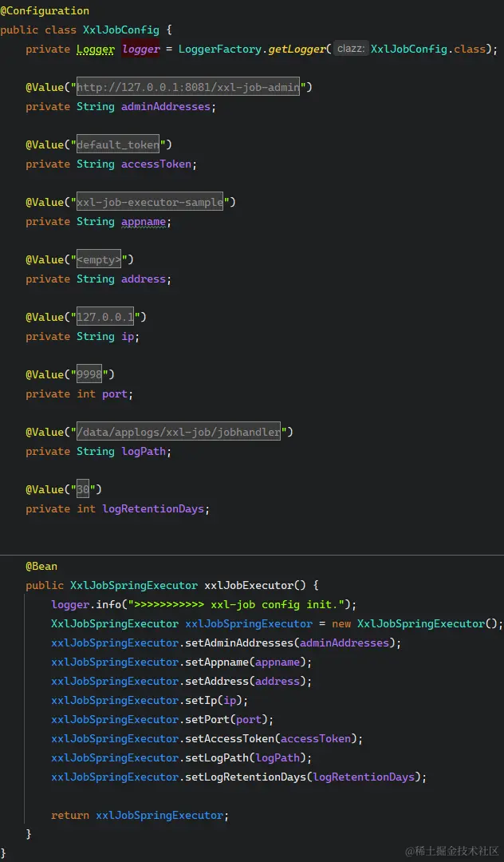The image size is (504, 862).
Task: Click the setIp method call
Action: point(201,701)
